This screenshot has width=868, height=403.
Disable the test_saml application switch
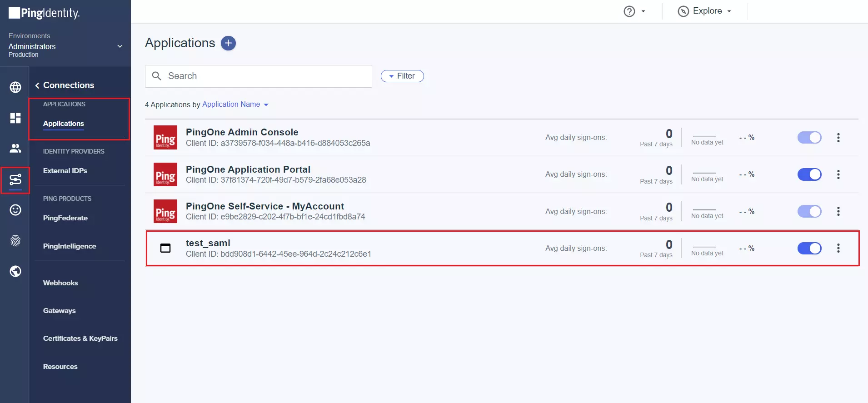click(x=809, y=248)
